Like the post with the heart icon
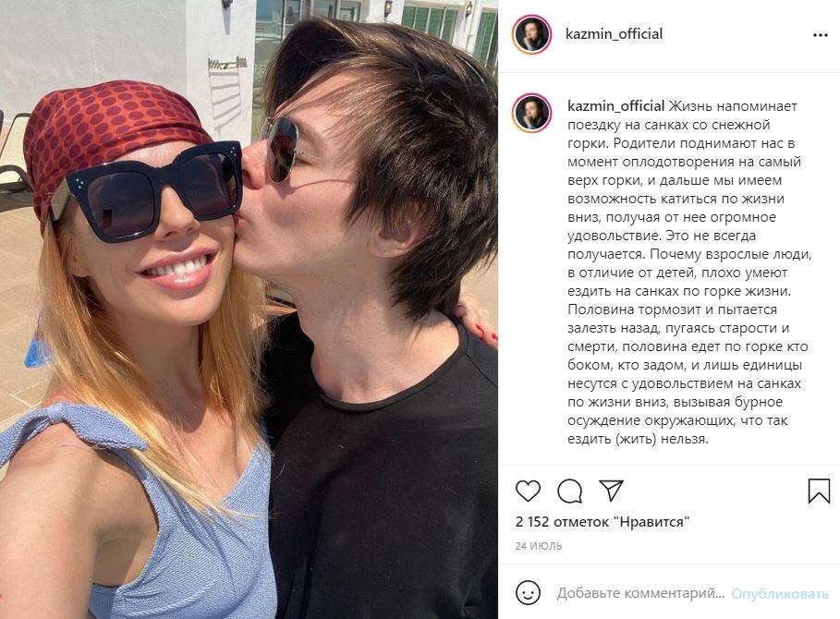 528,491
